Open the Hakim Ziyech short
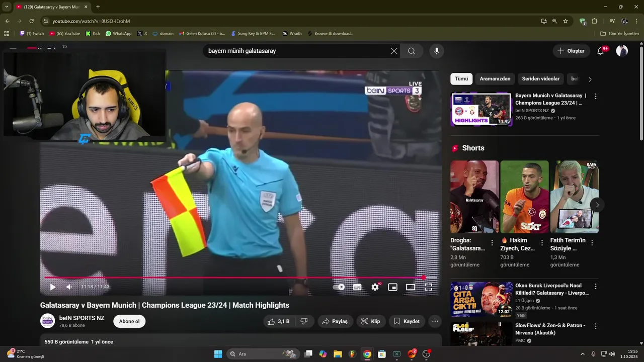Screen dimensions: 644x362 click(x=524, y=197)
